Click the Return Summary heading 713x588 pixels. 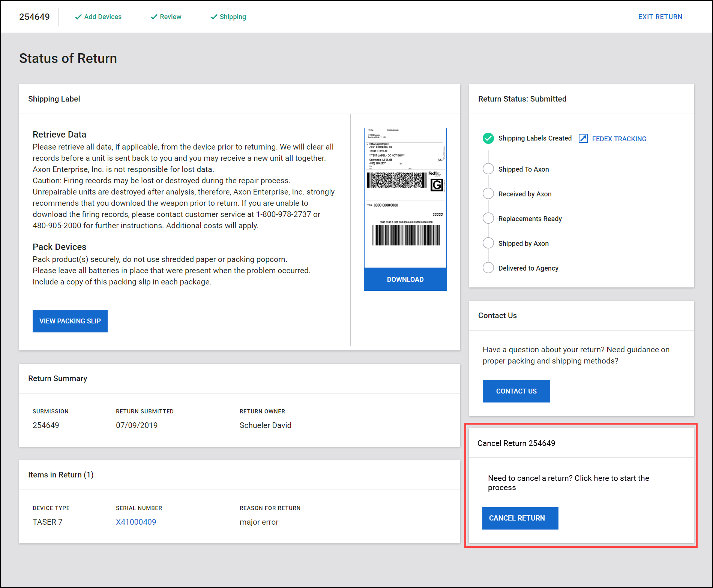pos(57,379)
